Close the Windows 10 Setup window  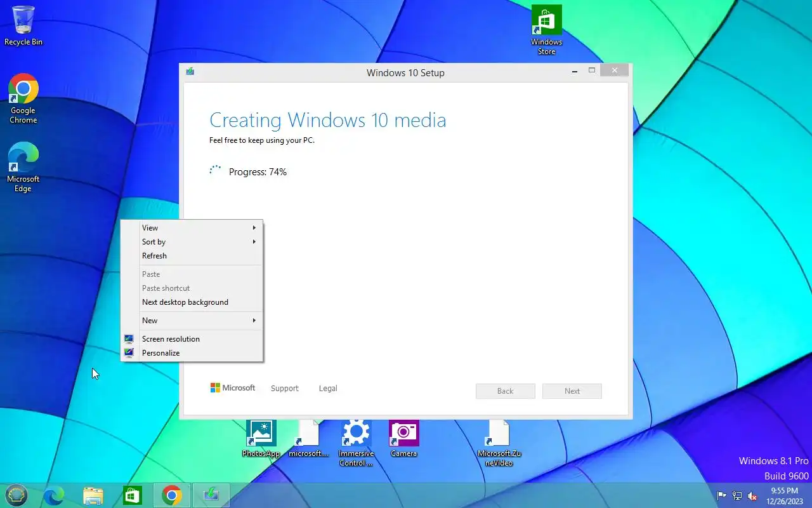(x=614, y=71)
